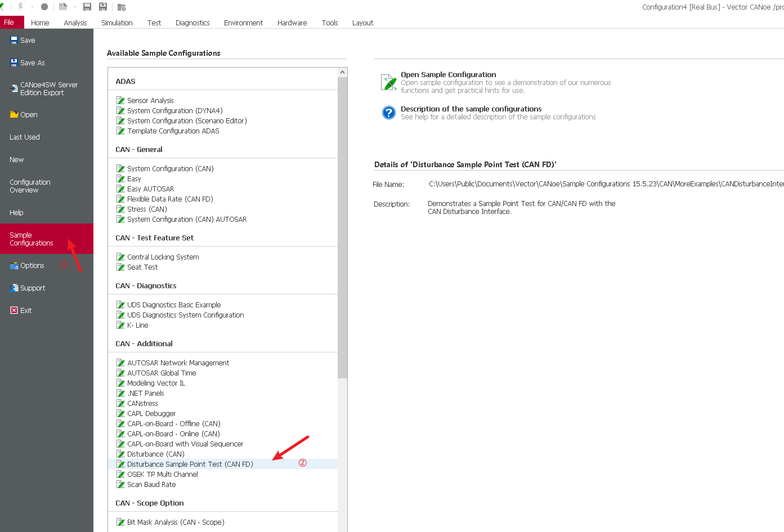784x532 pixels.
Task: Click icon beside Easy AUTOSAR entry
Action: click(120, 189)
